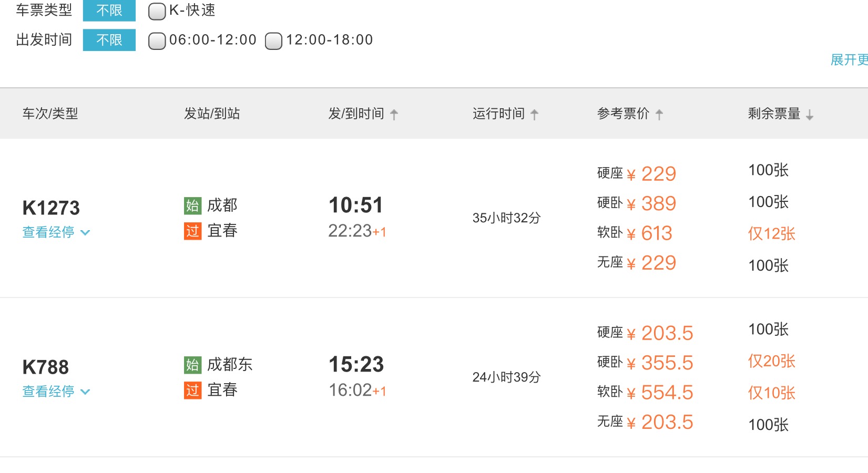Check the K-快速 train type checkbox
The height and width of the screenshot is (473, 868).
coord(157,11)
